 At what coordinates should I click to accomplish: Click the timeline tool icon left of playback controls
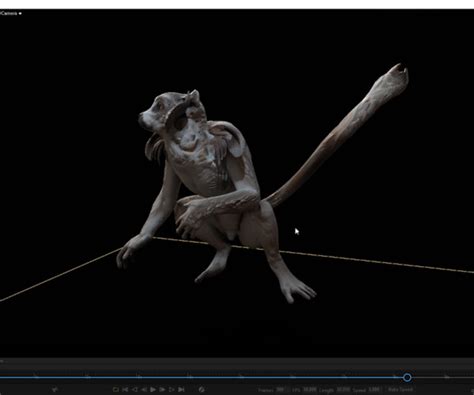pos(55,389)
